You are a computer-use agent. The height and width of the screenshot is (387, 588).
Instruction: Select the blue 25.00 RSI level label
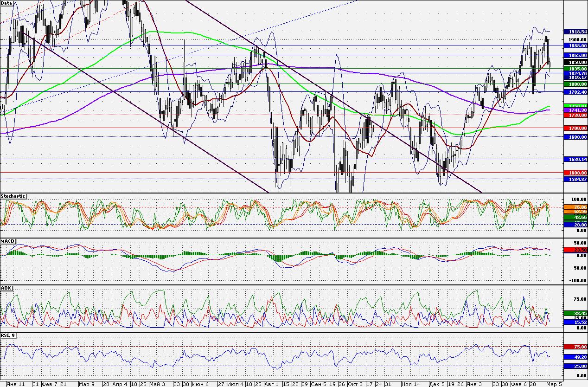(x=575, y=366)
